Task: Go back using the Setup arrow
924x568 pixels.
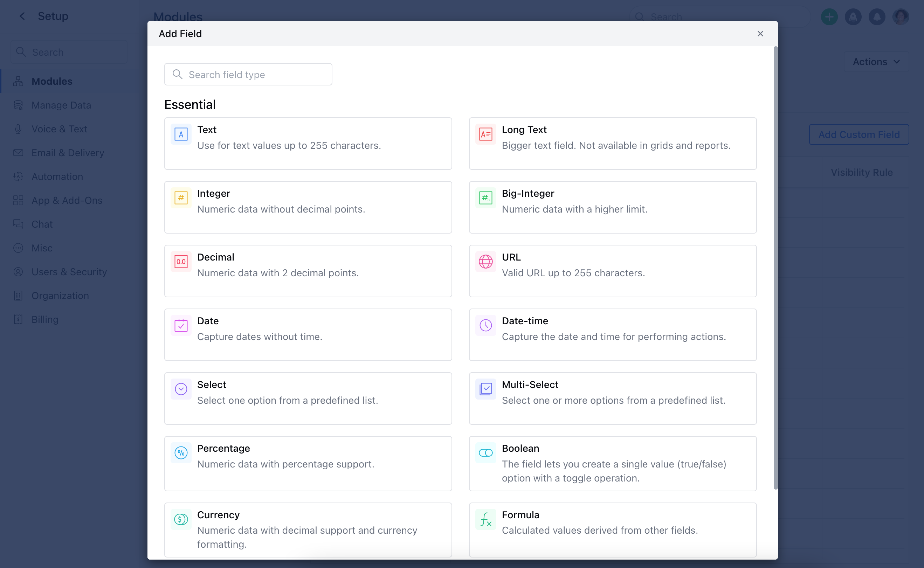Action: coord(22,16)
